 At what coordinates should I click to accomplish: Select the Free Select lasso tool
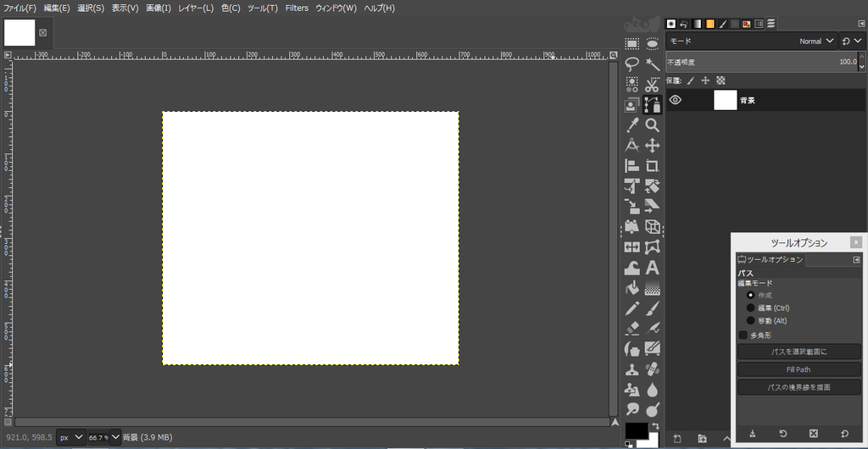(632, 64)
